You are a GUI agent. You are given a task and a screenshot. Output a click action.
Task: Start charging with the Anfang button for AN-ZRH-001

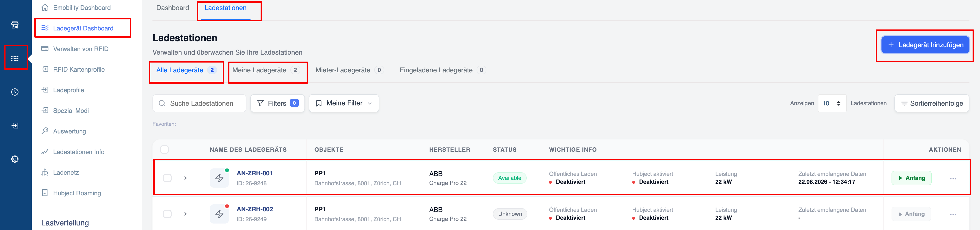[911, 178]
